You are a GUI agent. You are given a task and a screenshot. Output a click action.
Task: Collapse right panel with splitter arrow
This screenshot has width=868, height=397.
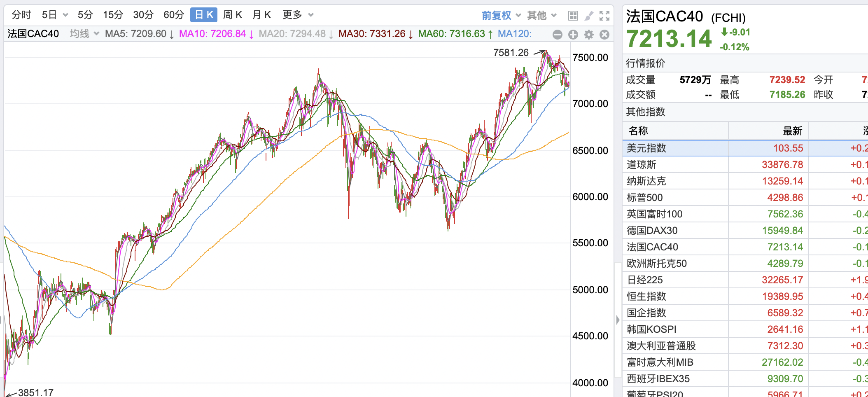618,320
